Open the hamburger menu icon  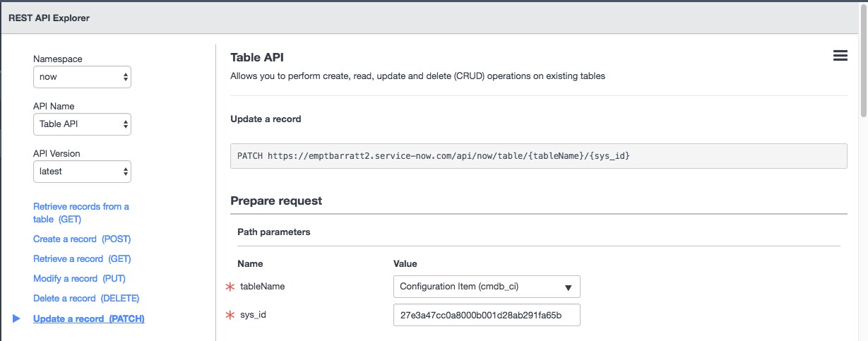[x=840, y=56]
